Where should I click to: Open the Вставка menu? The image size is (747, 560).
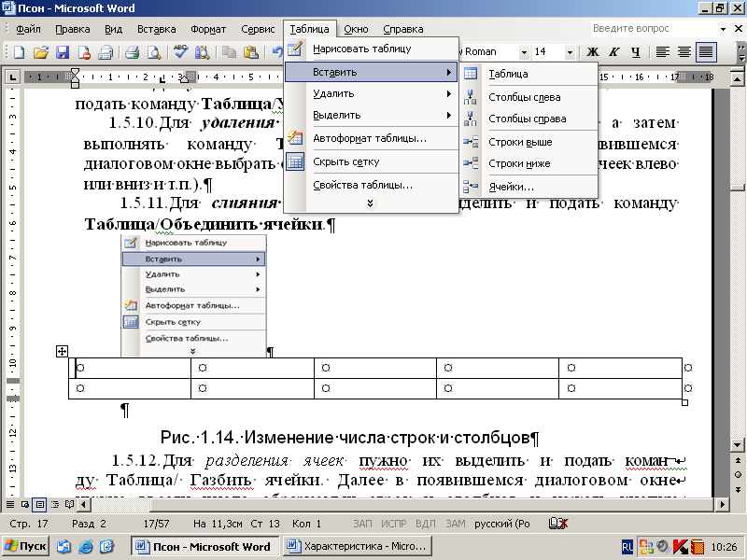156,30
